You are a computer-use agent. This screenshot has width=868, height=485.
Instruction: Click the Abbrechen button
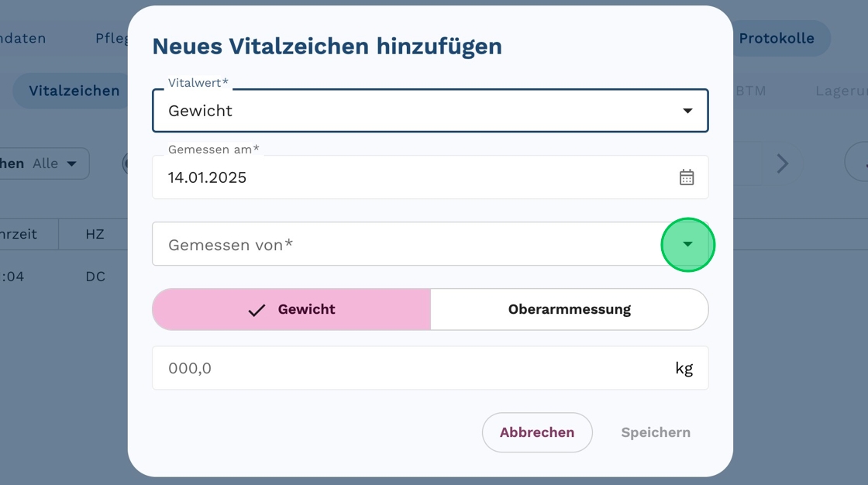pos(537,432)
